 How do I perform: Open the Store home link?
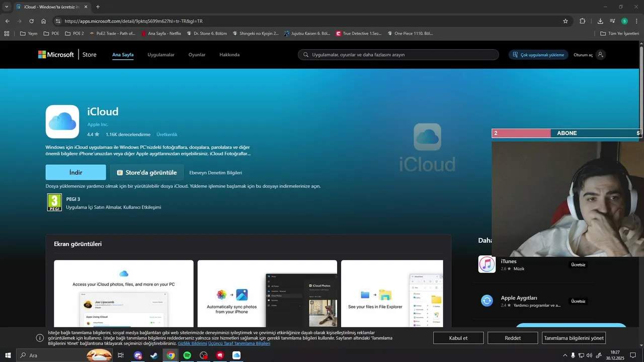(90, 55)
